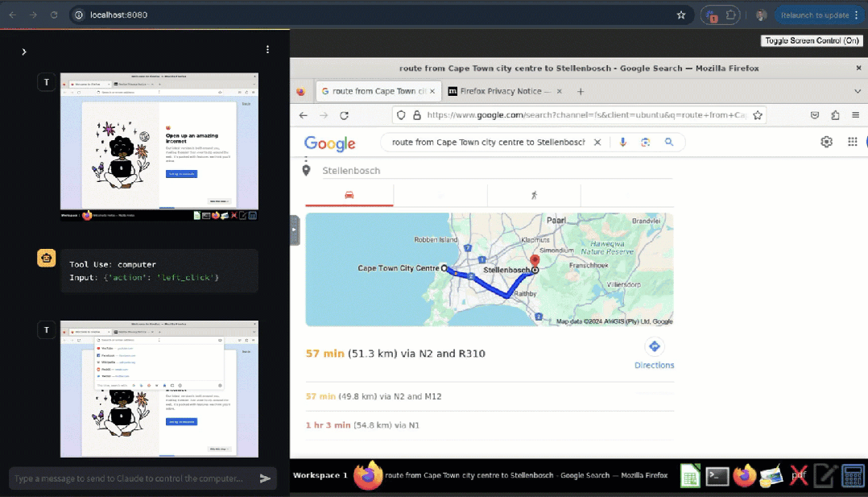The image size is (868, 497).
Task: Clear the Google search box text
Action: (597, 143)
